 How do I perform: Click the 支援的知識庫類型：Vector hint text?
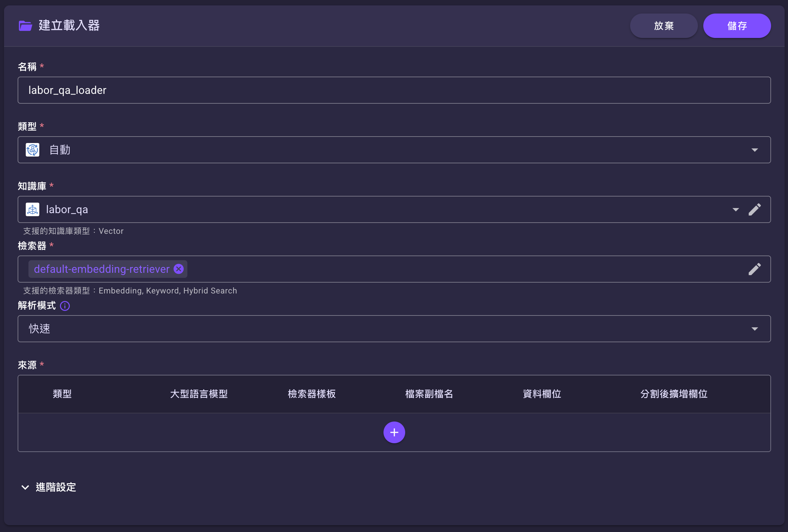(x=73, y=231)
